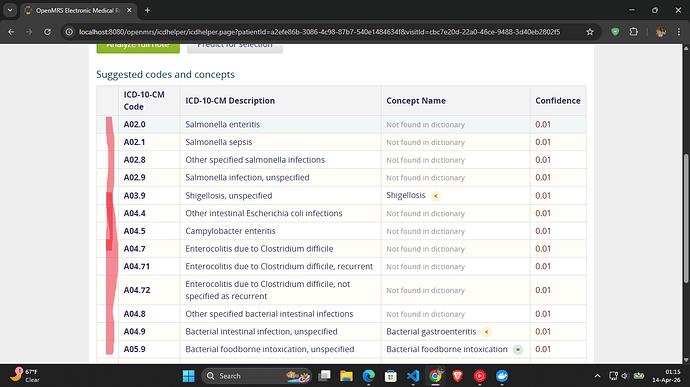Select code A05.9
Viewport: 690px width, 387px height.
click(x=134, y=349)
